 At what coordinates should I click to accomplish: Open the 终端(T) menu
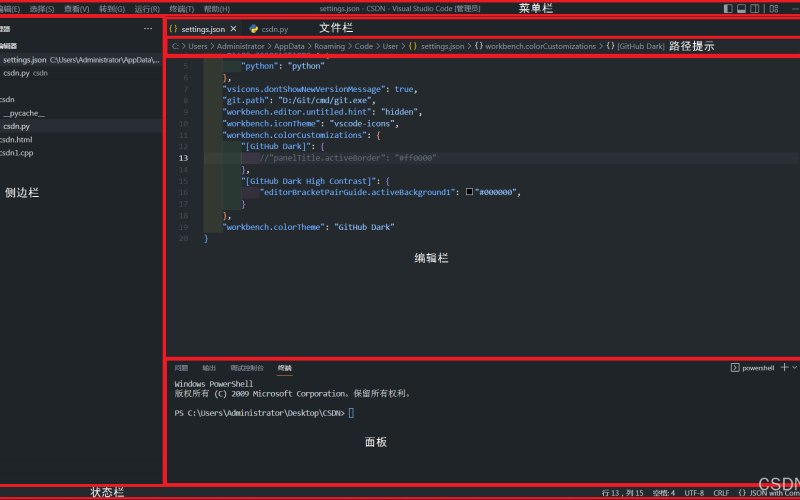click(182, 9)
